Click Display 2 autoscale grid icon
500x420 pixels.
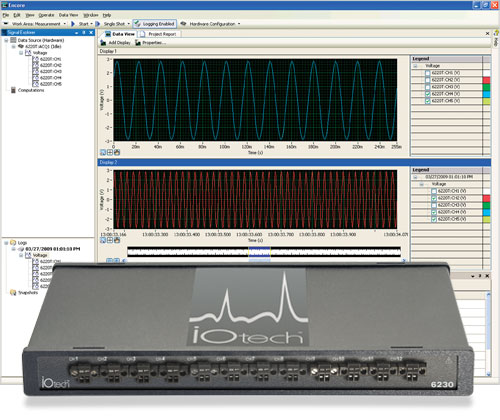pyautogui.click(x=110, y=240)
